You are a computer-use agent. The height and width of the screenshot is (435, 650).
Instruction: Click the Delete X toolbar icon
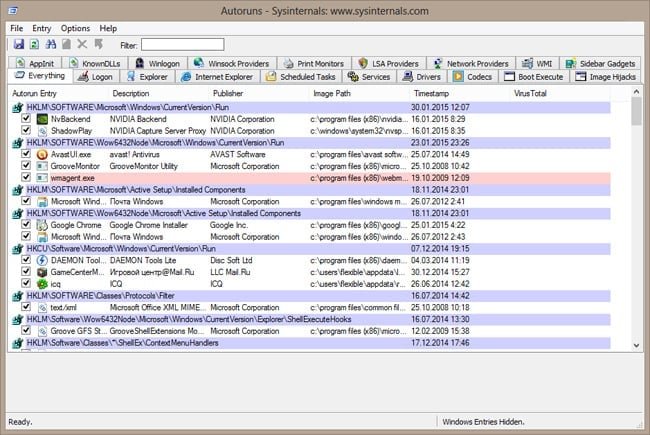[82, 44]
